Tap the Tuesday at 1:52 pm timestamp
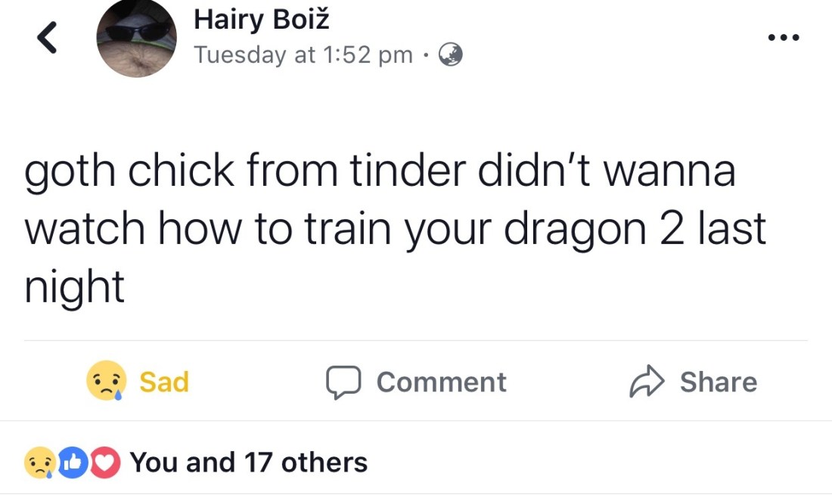The width and height of the screenshot is (832, 504). tap(303, 55)
